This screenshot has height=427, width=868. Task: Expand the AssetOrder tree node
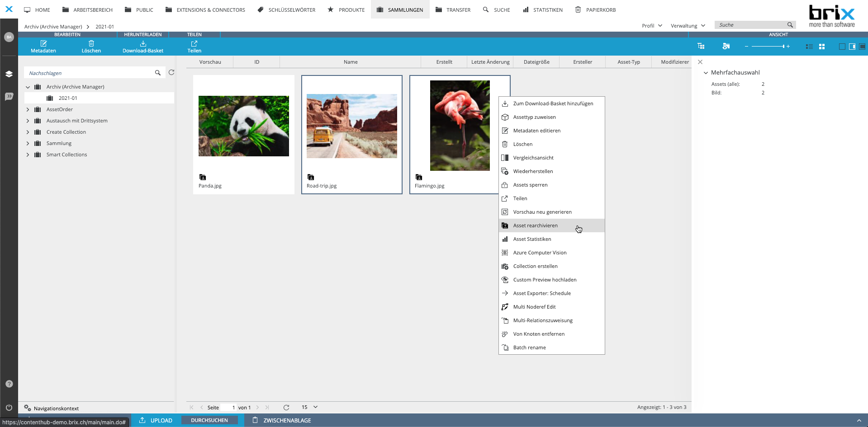coord(28,109)
